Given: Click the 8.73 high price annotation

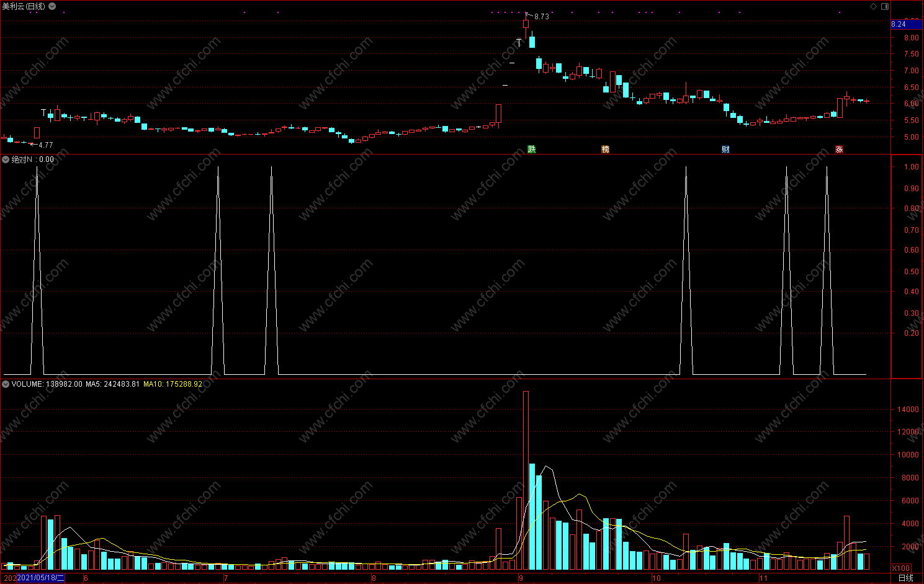Looking at the screenshot, I should click(542, 17).
